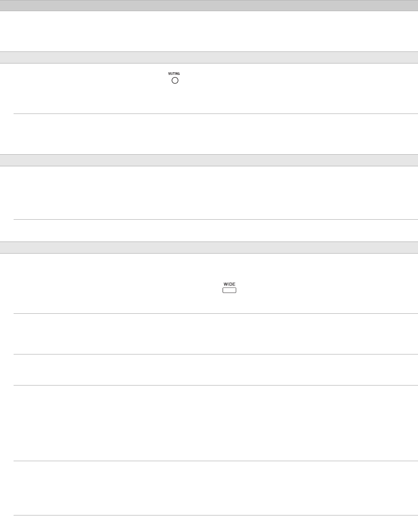
Task: Click the gray section bar above WIDE
Action: (x=209, y=247)
